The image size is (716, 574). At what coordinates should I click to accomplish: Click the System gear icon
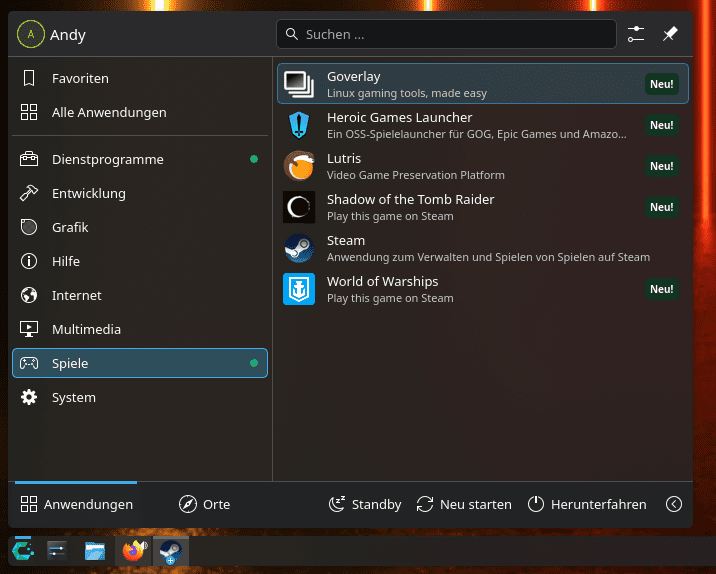[29, 397]
